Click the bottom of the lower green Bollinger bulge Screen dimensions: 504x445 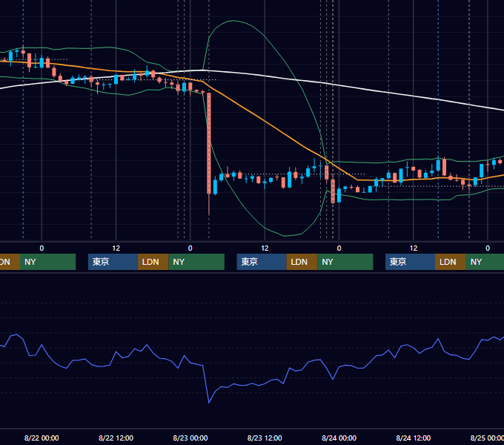[283, 236]
